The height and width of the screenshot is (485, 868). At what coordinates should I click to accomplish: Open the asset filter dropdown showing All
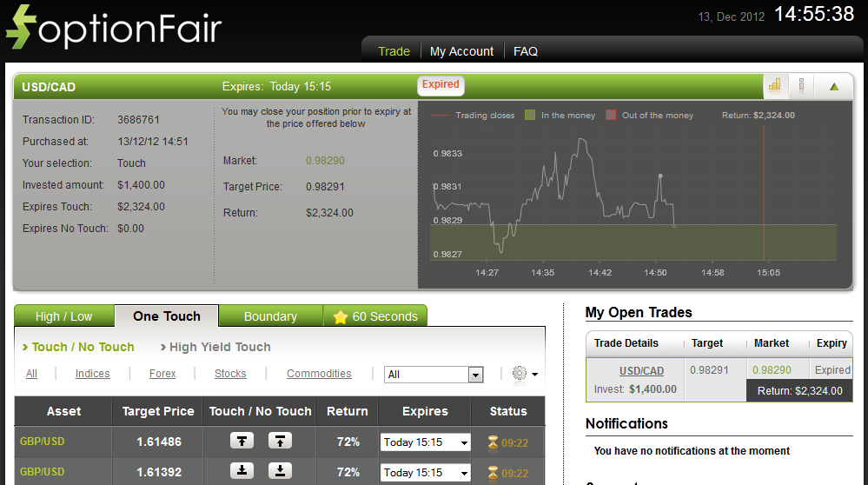(x=434, y=375)
